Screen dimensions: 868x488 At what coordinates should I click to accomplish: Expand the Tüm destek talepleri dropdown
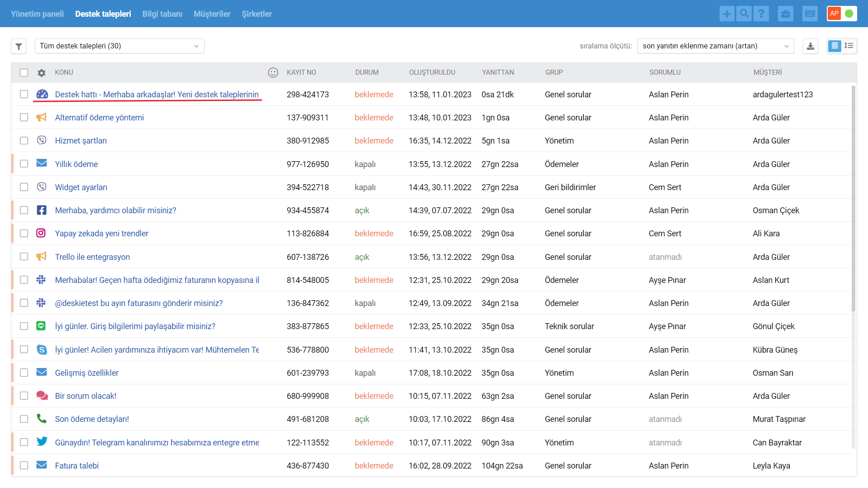119,46
